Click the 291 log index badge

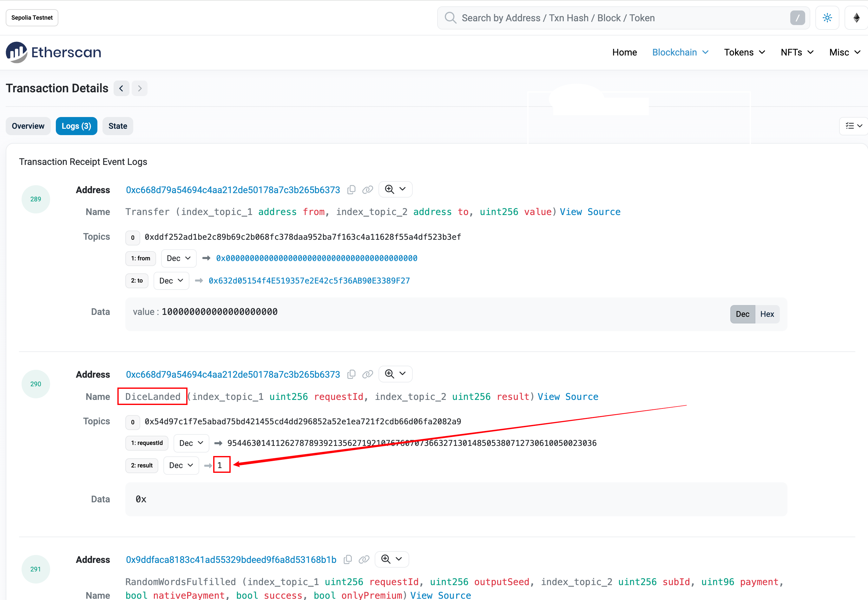36,569
